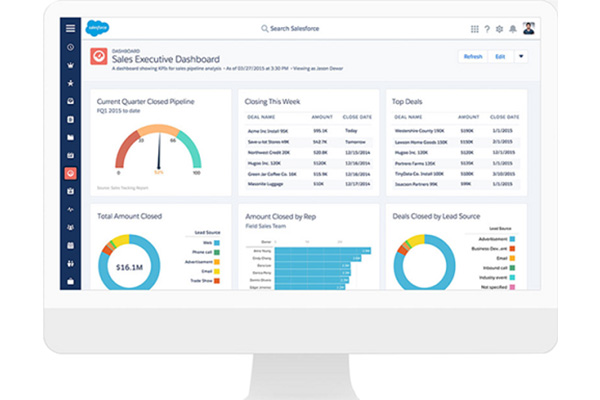Click the $16.1M donut chart
600x400 pixels.
tap(128, 268)
